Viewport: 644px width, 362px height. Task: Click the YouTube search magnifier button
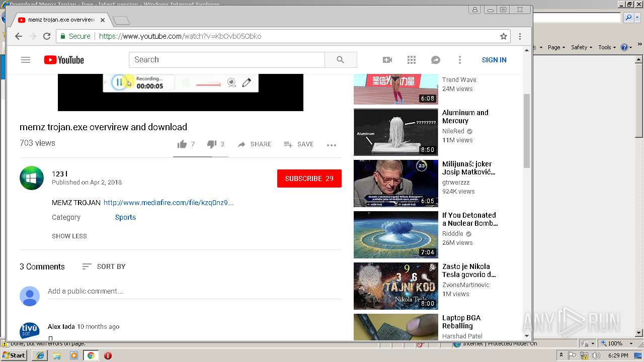(341, 60)
